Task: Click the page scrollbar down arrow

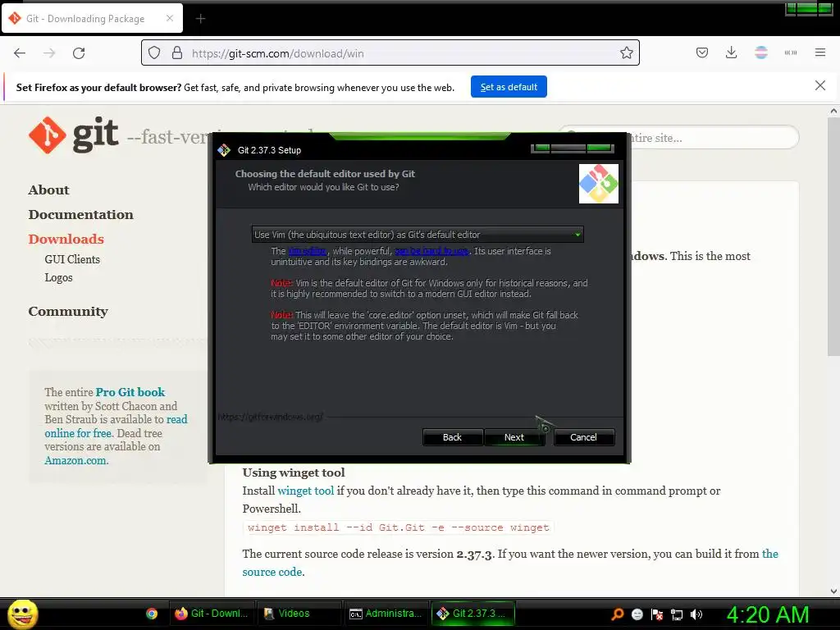Action: (833, 591)
